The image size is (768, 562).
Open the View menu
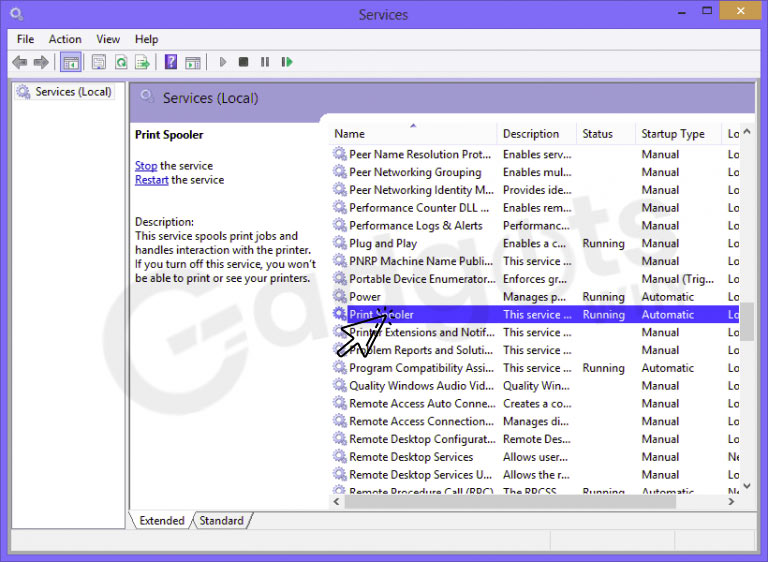(108, 39)
